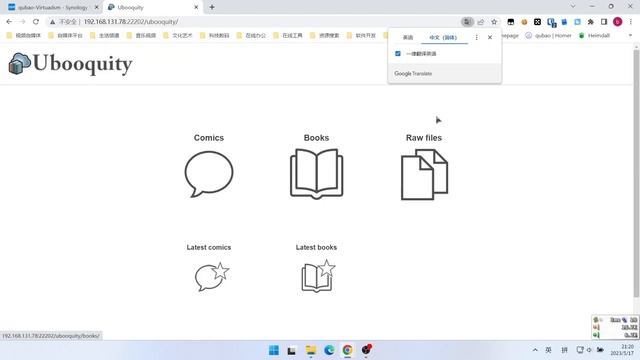Screen dimensions: 640x360
Task: Click the blue extension icon with badge
Action: pos(551,22)
